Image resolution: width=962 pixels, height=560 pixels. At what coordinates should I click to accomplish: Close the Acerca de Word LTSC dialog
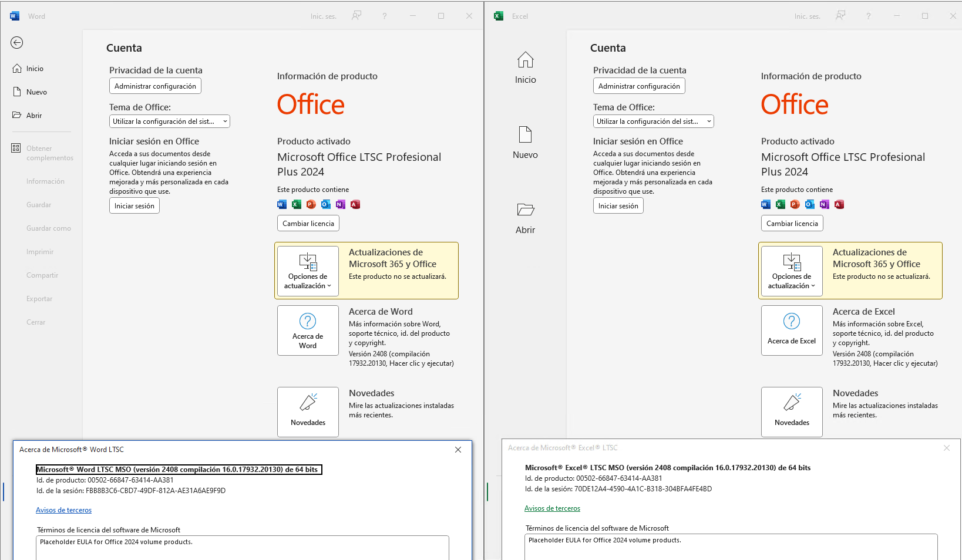(x=458, y=450)
